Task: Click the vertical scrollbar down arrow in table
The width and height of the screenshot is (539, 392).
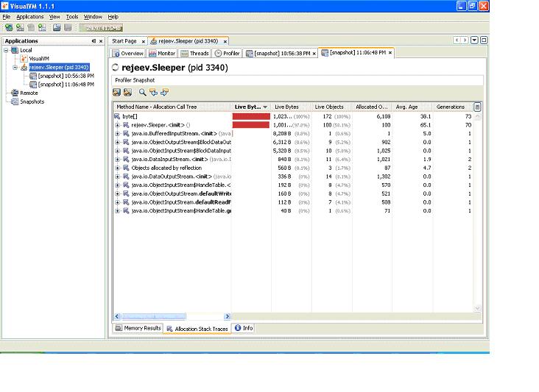Action: click(477, 308)
